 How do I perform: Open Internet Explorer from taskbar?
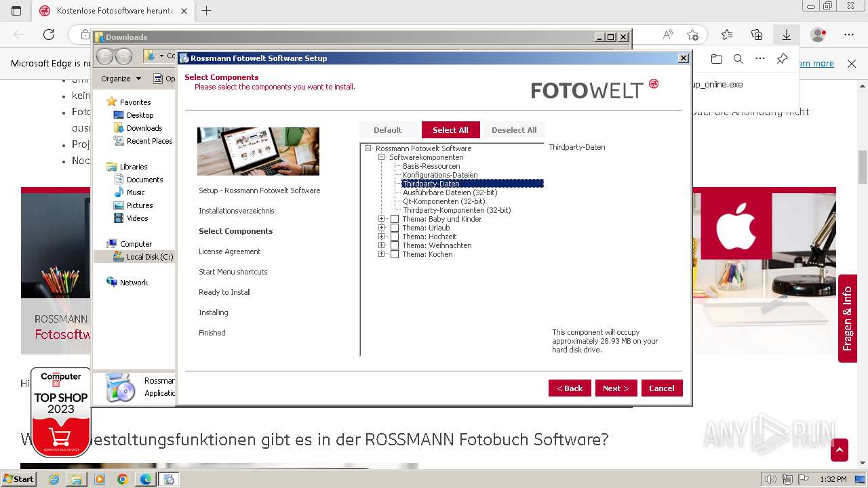(x=54, y=479)
